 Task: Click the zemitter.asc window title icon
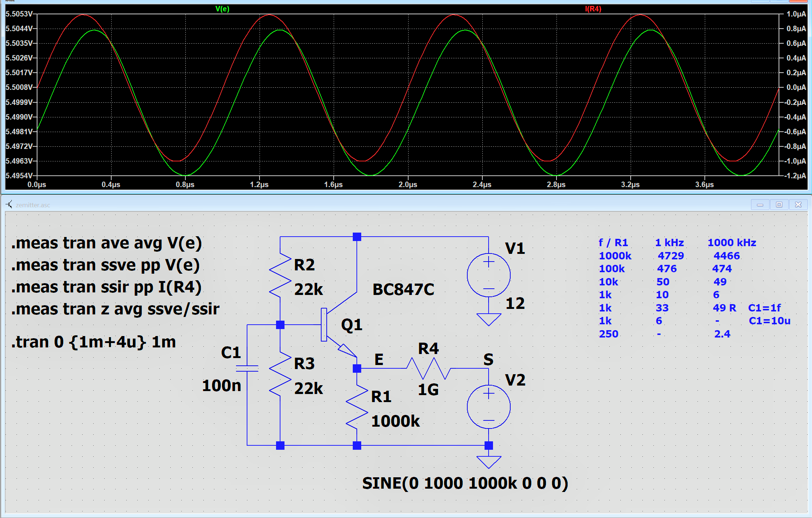coord(9,205)
